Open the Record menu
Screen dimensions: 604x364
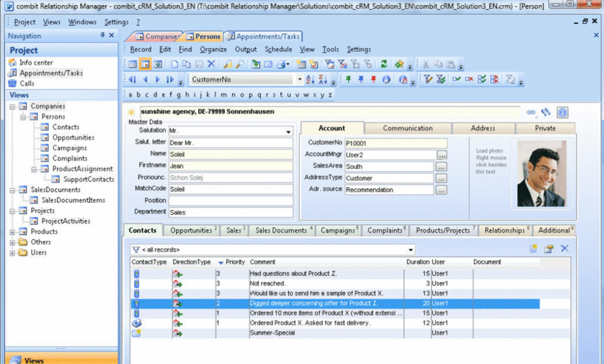[x=140, y=50]
